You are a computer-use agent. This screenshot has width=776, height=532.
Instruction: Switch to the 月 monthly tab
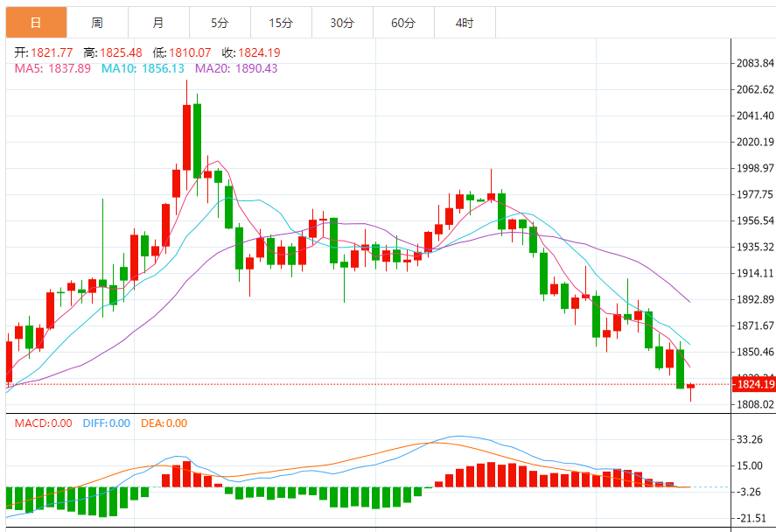pos(158,23)
